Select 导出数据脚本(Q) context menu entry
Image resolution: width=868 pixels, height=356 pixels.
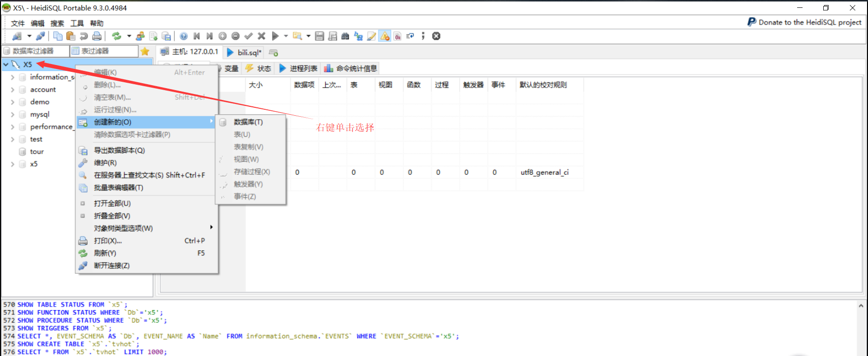click(x=147, y=150)
